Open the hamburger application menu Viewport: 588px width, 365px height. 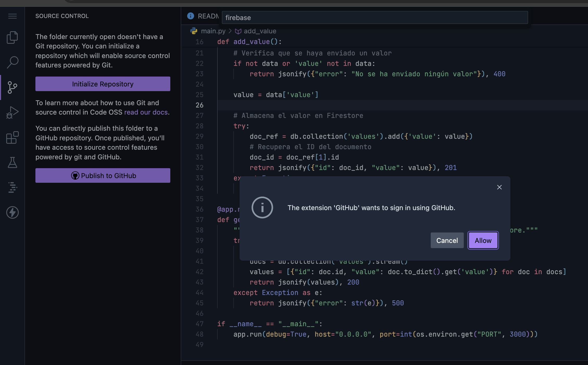click(12, 16)
